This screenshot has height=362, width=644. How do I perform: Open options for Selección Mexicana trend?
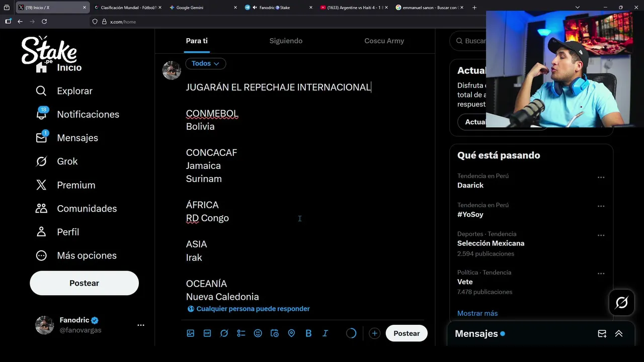point(601,235)
